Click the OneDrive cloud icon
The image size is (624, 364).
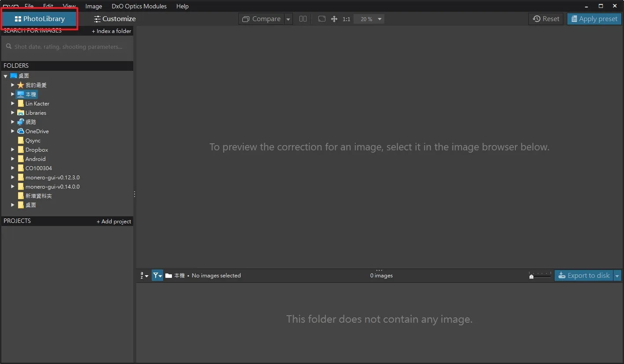(21, 131)
